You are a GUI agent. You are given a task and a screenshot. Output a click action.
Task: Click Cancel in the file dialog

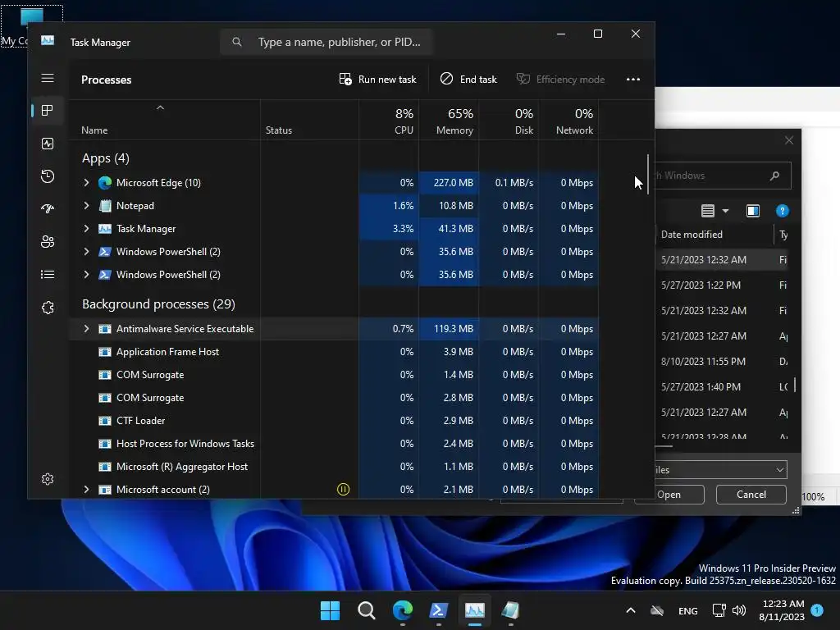(751, 495)
